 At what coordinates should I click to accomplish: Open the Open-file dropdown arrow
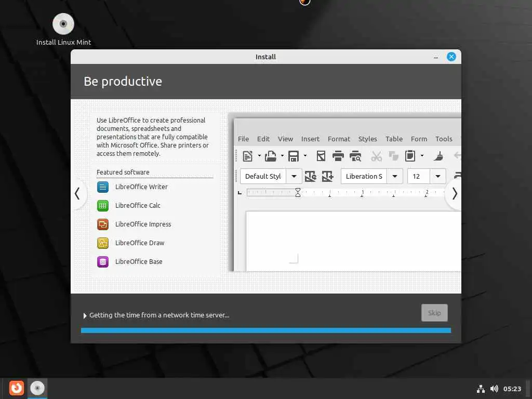[282, 156]
